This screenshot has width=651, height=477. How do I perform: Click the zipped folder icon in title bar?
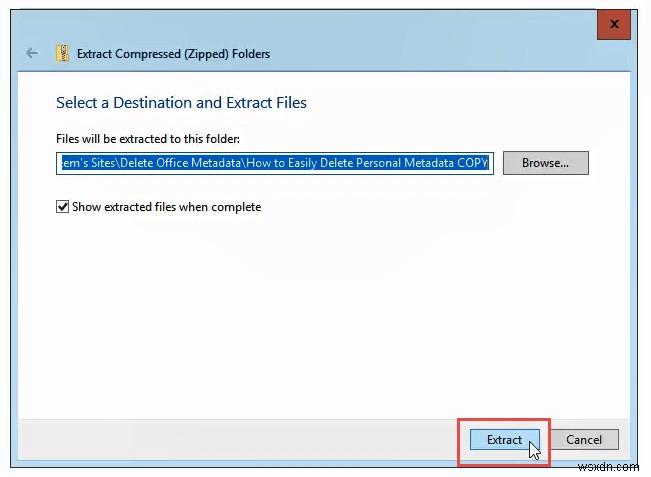pos(63,53)
